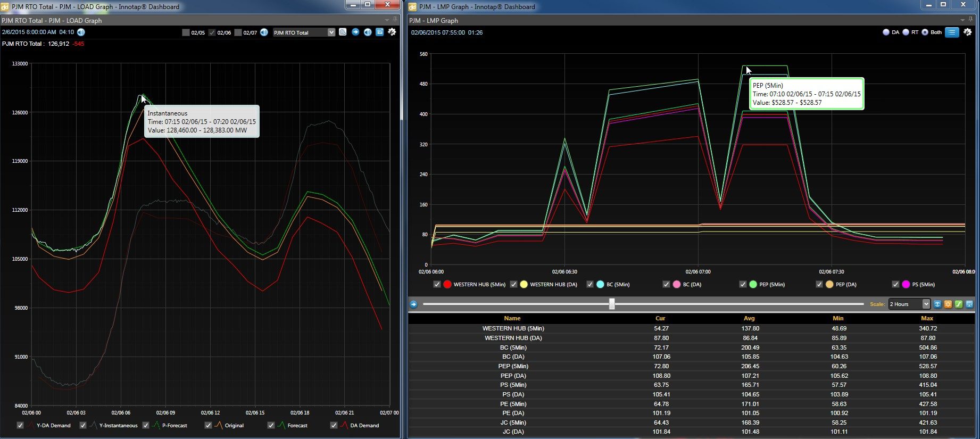Click the orange grid icon beside Scale dropdown
The height and width of the screenshot is (439, 980).
click(x=948, y=304)
